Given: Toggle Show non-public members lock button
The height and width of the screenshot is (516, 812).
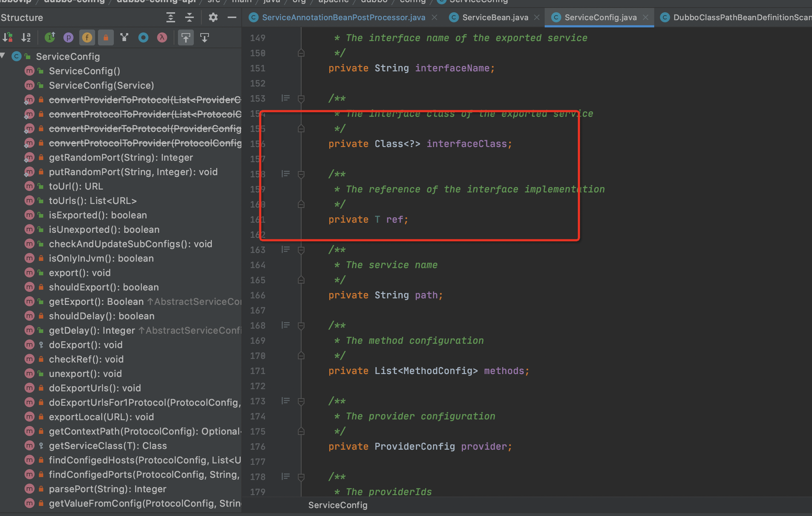Looking at the screenshot, I should click(106, 37).
